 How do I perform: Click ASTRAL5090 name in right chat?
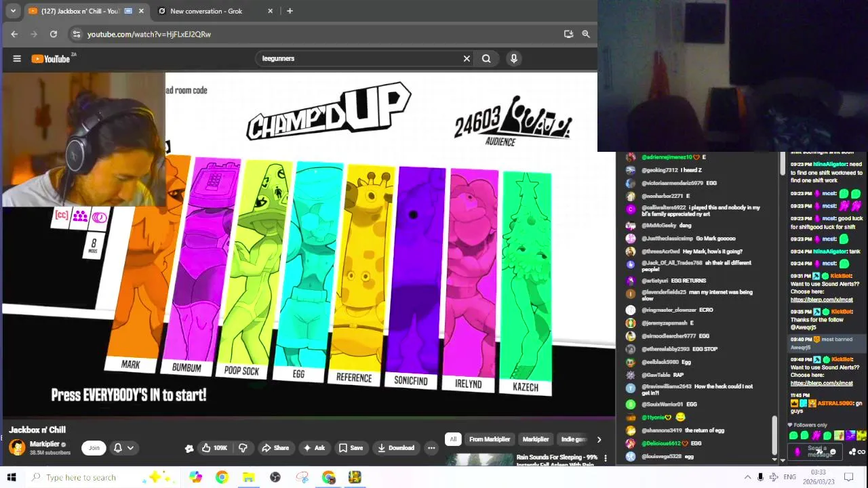834,403
